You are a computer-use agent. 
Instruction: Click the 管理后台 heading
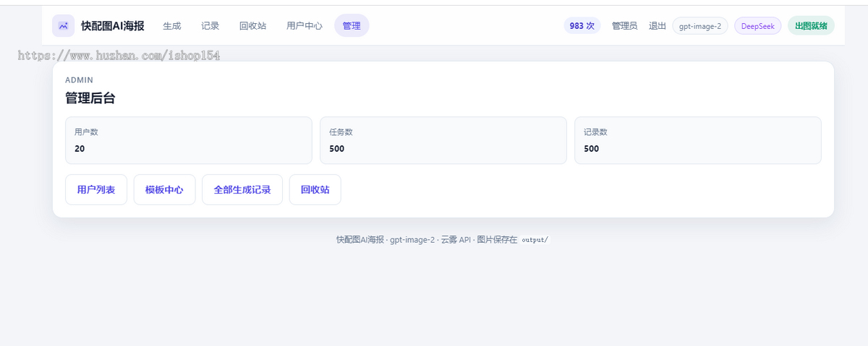click(90, 98)
